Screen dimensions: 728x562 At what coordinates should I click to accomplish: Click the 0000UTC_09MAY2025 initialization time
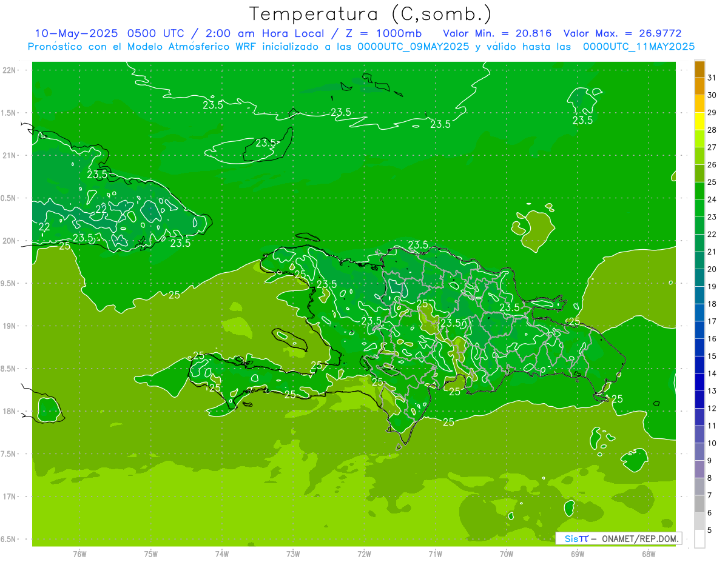click(413, 46)
